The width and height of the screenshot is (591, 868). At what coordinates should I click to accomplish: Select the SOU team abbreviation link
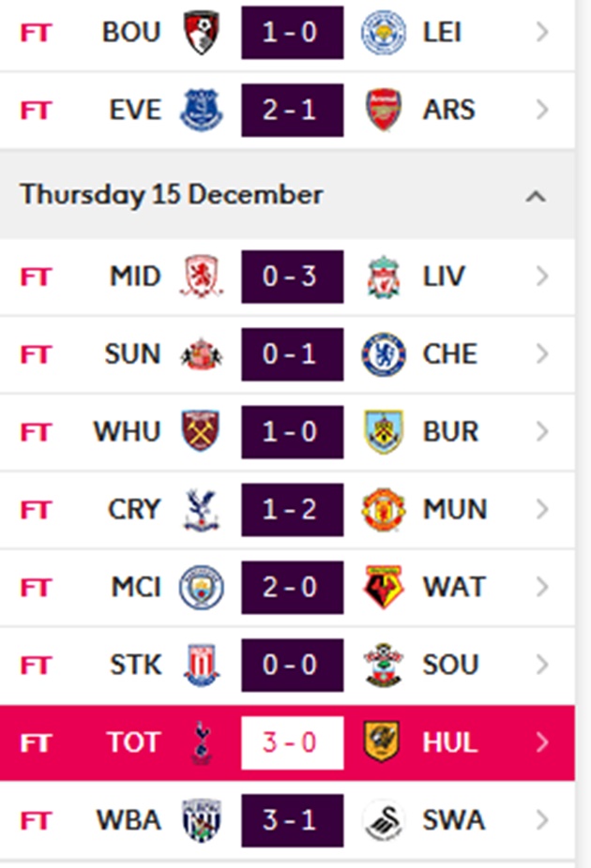click(x=451, y=666)
